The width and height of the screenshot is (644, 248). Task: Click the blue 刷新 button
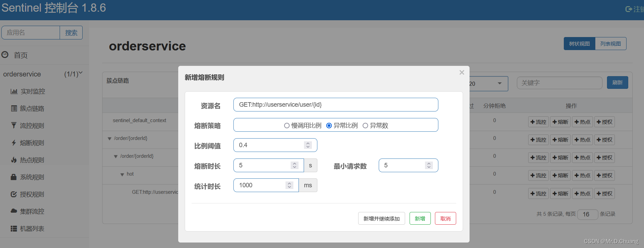click(618, 82)
